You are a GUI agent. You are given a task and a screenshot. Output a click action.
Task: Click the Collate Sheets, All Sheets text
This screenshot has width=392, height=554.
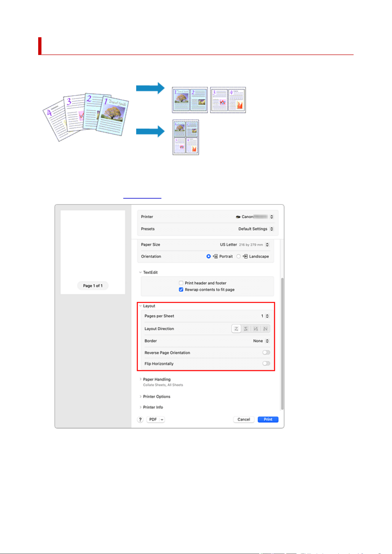point(163,385)
